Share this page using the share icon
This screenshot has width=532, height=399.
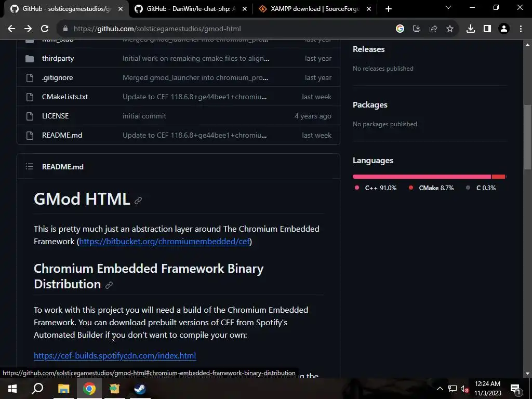(x=433, y=29)
